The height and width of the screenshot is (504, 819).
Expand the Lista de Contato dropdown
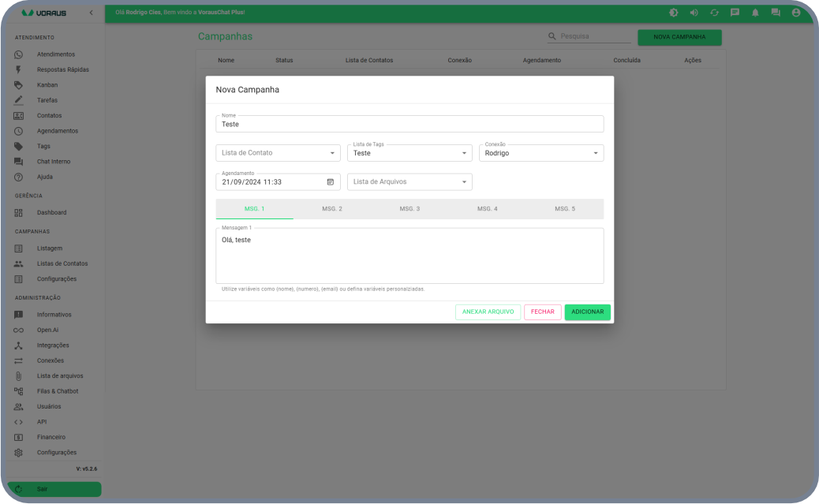[332, 153]
